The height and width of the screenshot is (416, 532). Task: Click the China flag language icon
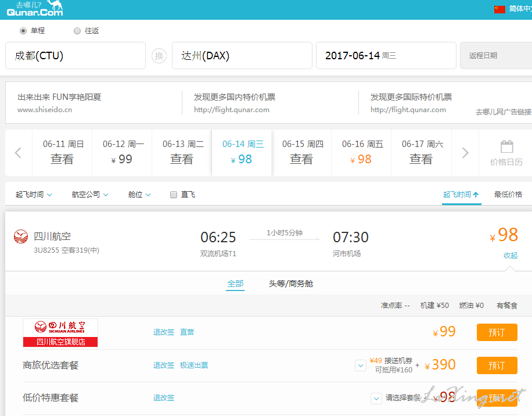499,9
